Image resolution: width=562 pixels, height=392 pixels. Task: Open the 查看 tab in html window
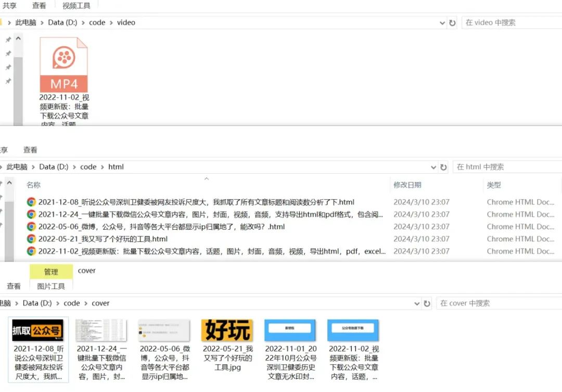click(x=30, y=150)
